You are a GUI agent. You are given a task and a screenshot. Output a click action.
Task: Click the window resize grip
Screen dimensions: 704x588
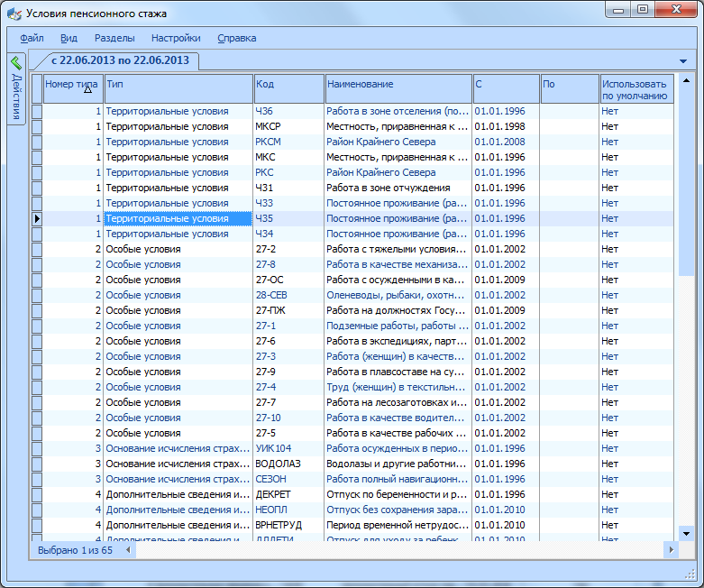click(690, 574)
